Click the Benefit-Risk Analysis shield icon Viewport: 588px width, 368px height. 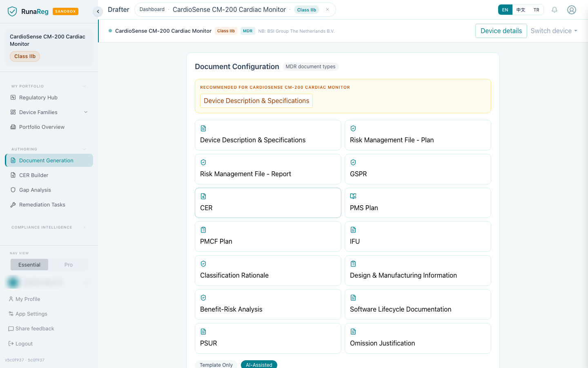203,298
